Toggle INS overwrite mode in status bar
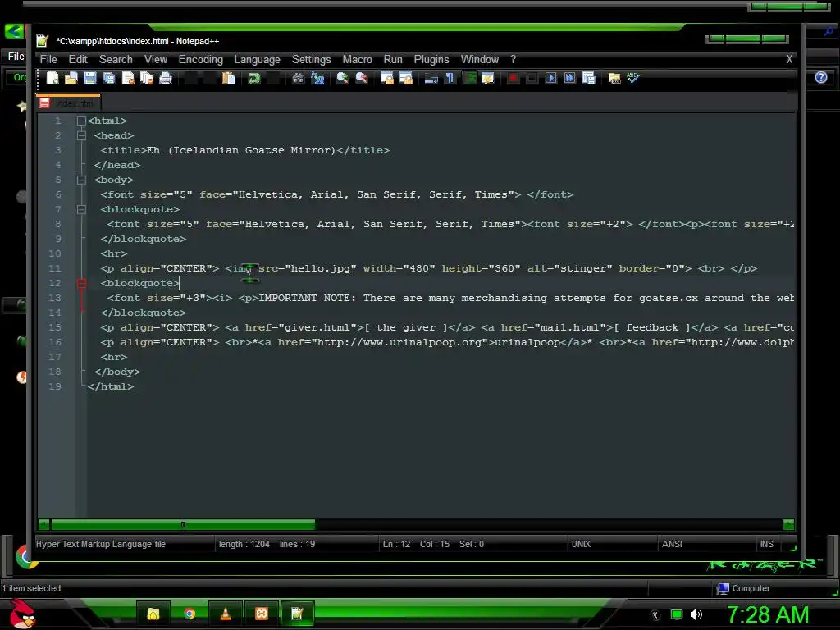Screen dimensions: 840x630 [x=767, y=544]
